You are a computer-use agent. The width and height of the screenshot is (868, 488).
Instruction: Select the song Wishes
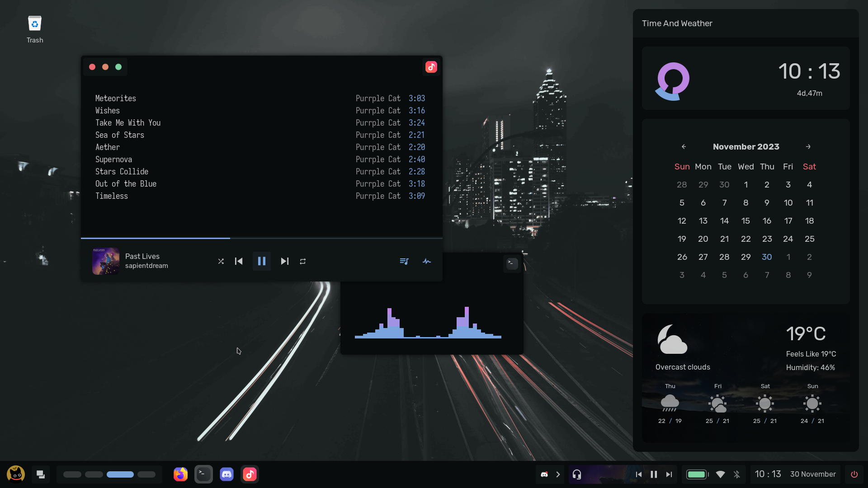click(260, 110)
